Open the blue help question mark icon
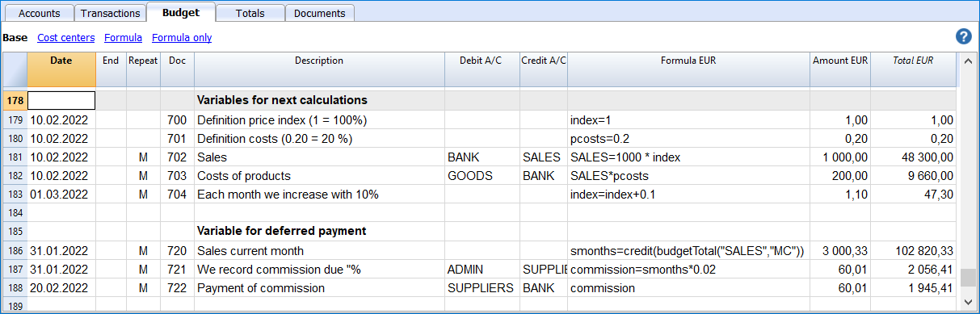This screenshot has width=980, height=314. pyautogui.click(x=963, y=36)
